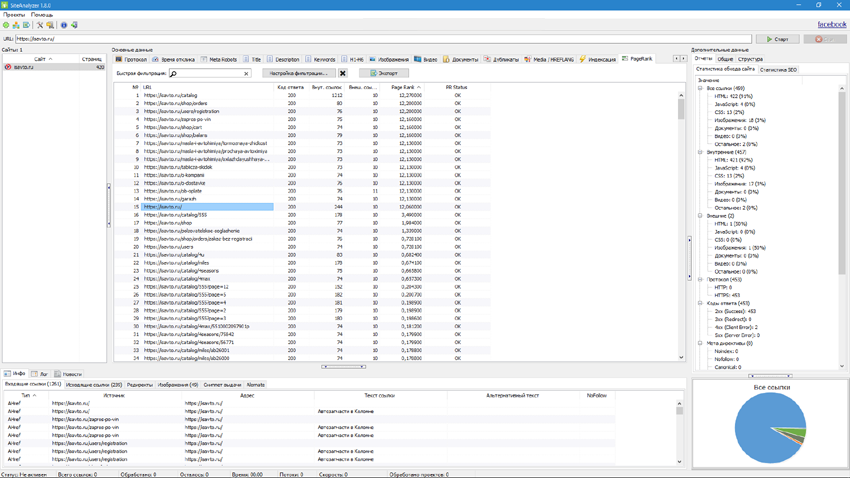Open the Лог tab at bottom
The width and height of the screenshot is (850, 478).
[40, 374]
